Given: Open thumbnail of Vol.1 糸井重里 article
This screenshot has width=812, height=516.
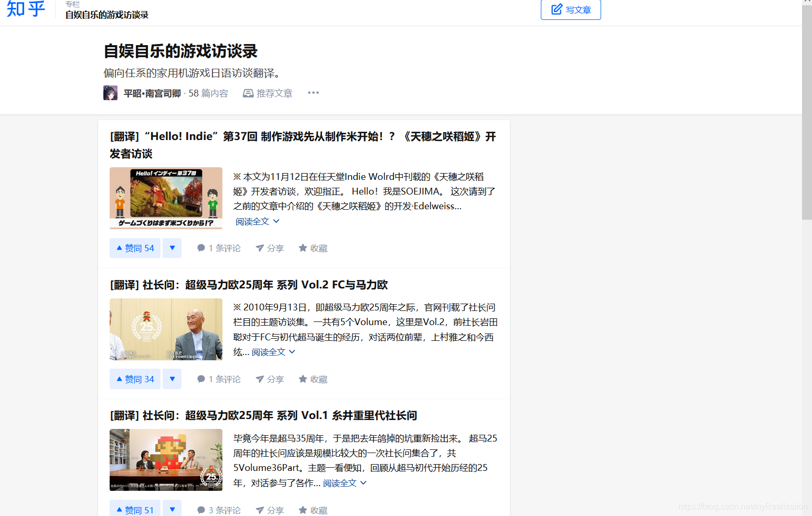Looking at the screenshot, I should [x=166, y=460].
